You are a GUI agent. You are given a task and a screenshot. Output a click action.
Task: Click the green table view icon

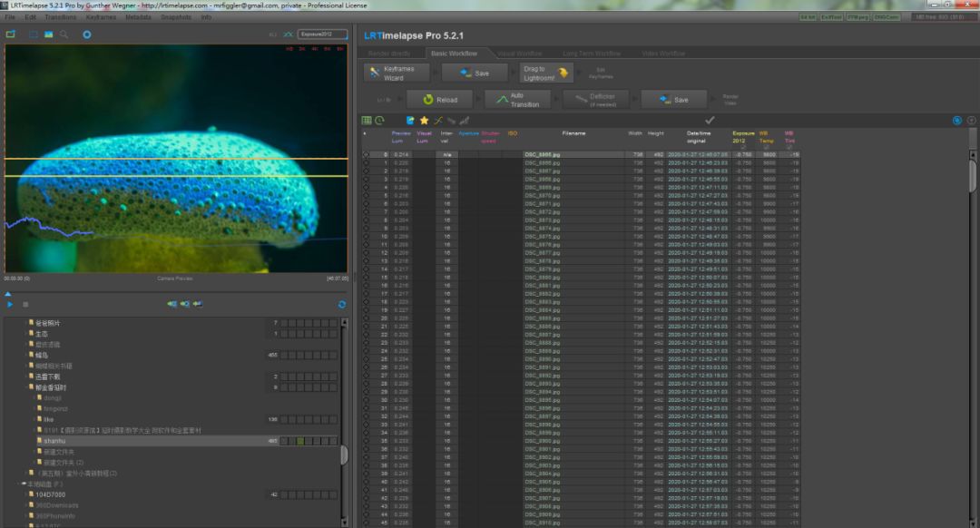[367, 121]
